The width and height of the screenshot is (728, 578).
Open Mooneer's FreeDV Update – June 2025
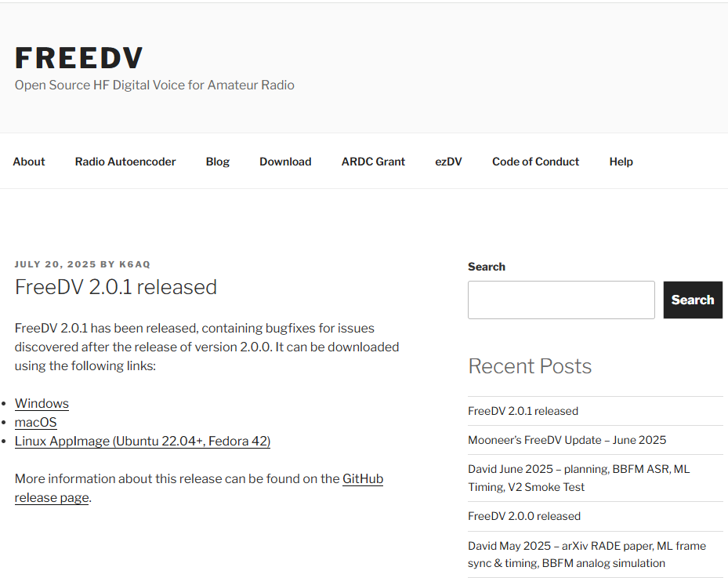click(x=567, y=440)
